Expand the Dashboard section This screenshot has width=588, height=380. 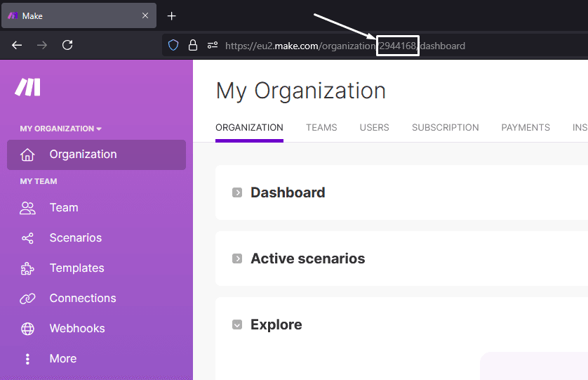point(237,192)
